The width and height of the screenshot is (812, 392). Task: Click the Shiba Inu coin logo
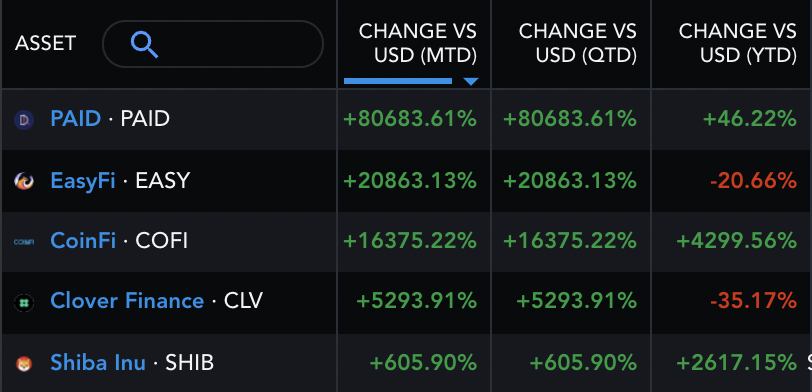click(x=24, y=364)
